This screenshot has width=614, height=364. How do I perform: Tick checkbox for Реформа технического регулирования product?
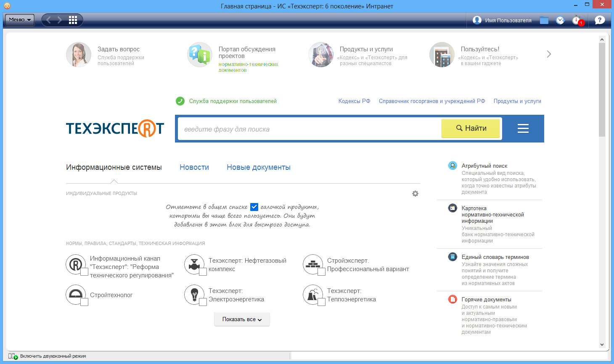click(84, 272)
